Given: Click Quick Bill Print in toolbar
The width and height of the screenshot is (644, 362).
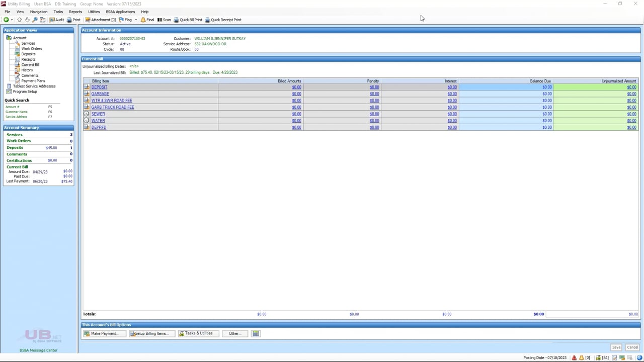Looking at the screenshot, I should coord(188,20).
